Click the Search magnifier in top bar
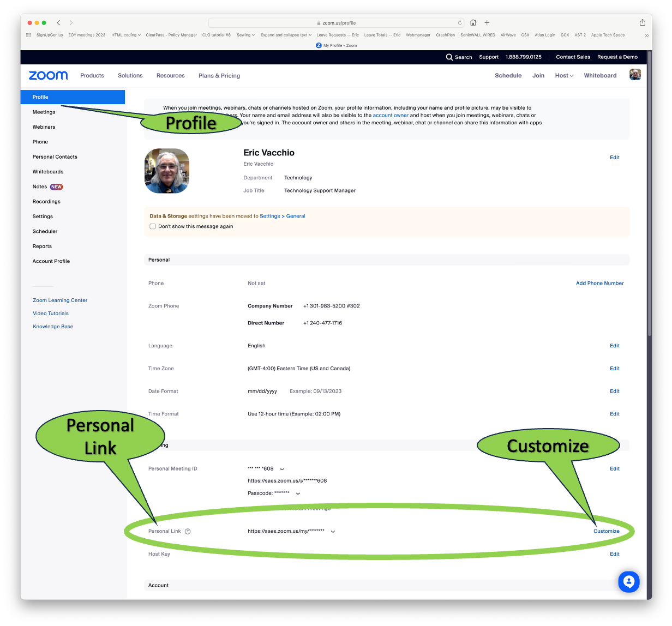This screenshot has height=626, width=672. 449,57
